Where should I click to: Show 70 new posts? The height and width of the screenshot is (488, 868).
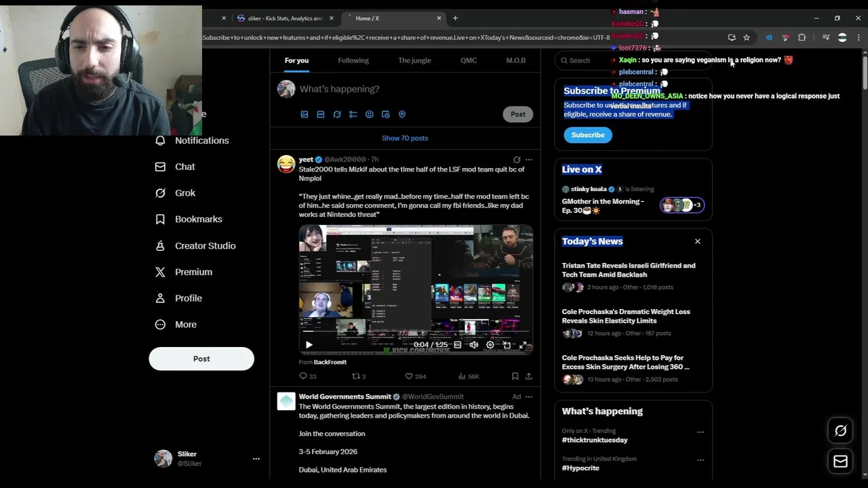coord(405,138)
